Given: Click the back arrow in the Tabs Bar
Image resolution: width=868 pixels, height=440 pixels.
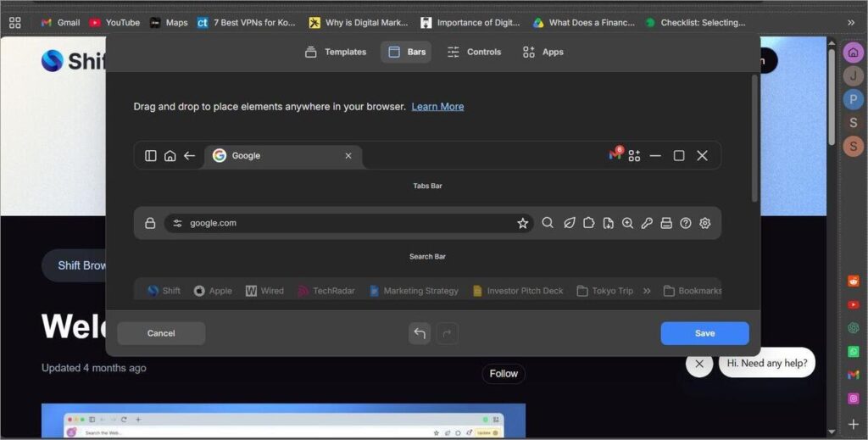Looking at the screenshot, I should [189, 155].
